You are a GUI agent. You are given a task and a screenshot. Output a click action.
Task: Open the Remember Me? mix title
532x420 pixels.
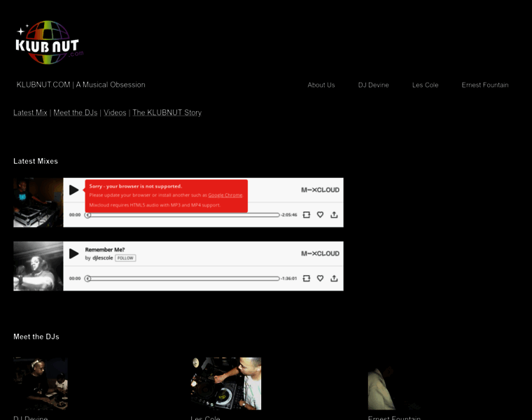click(x=105, y=250)
